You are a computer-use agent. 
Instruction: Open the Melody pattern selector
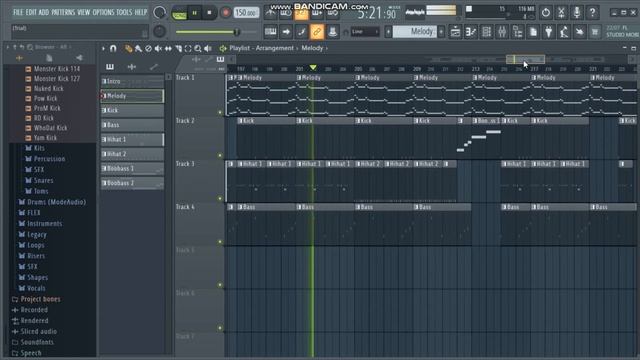(415, 31)
